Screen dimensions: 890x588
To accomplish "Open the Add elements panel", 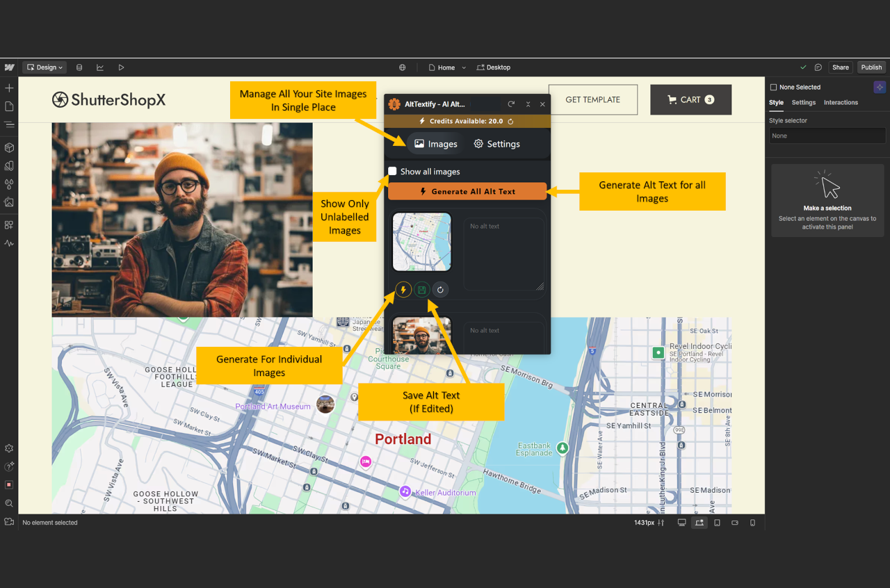I will pos(9,88).
